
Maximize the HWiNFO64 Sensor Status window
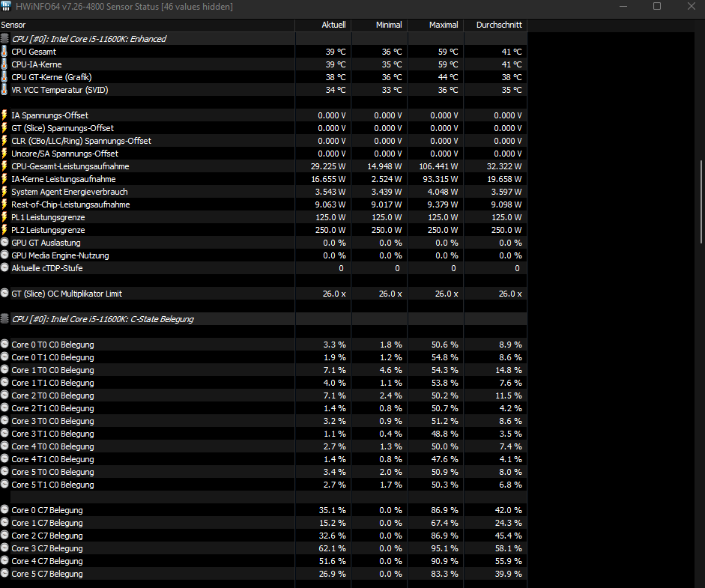pos(657,6)
